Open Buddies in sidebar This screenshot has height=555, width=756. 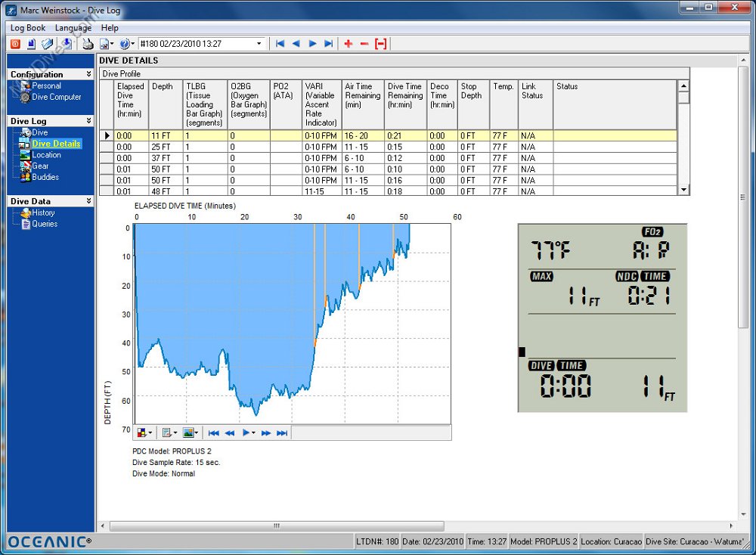coord(45,176)
